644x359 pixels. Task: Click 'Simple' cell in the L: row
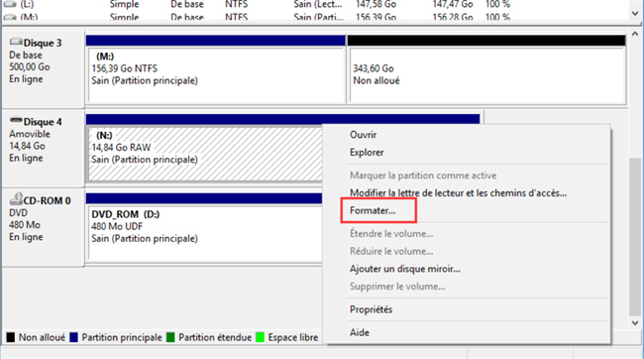pos(124,5)
